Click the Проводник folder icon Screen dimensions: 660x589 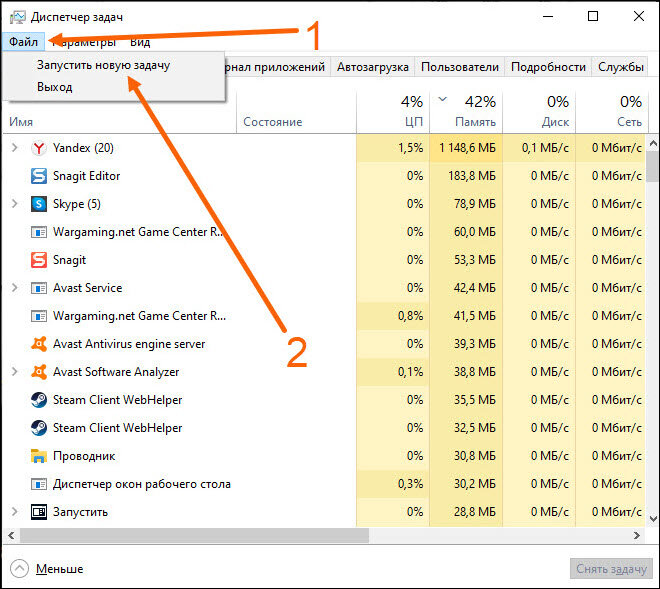point(39,456)
